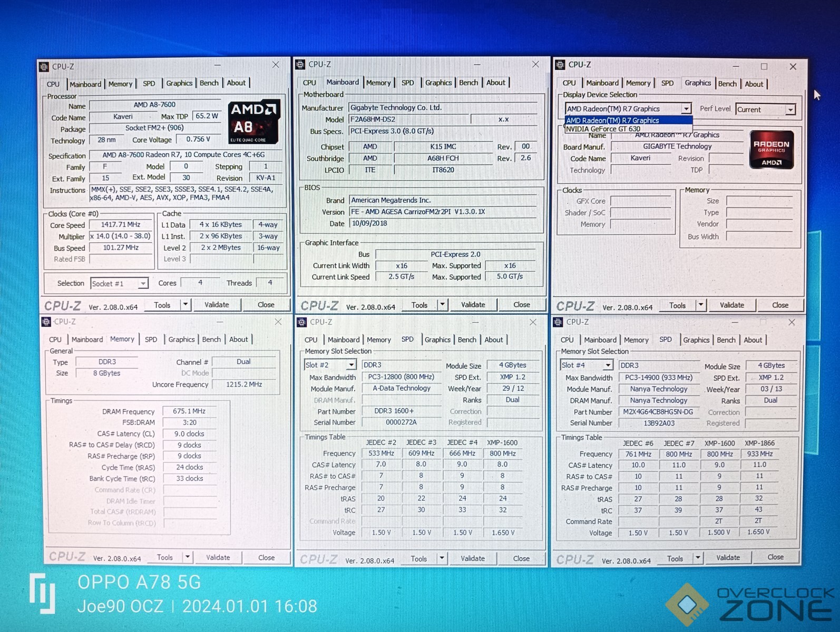Maximize the Graphics CPU-Z window

pyautogui.click(x=764, y=66)
